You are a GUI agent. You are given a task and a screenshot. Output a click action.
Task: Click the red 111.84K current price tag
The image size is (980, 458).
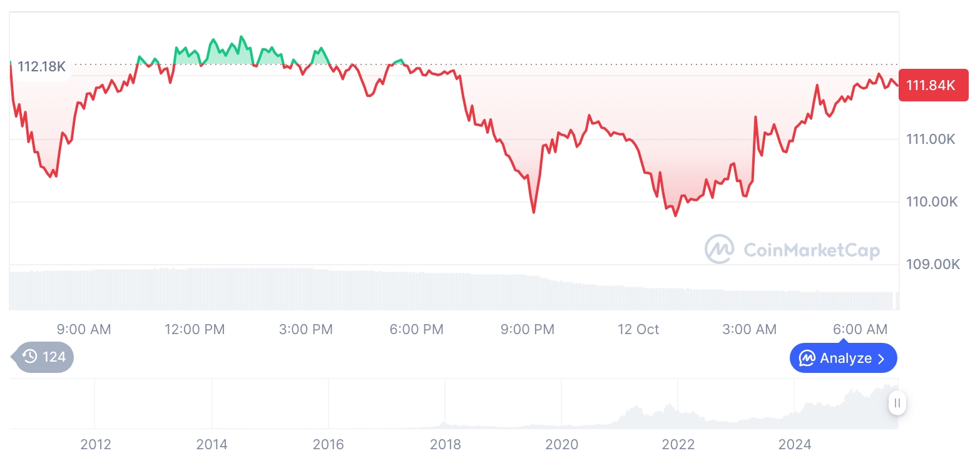[x=932, y=85]
